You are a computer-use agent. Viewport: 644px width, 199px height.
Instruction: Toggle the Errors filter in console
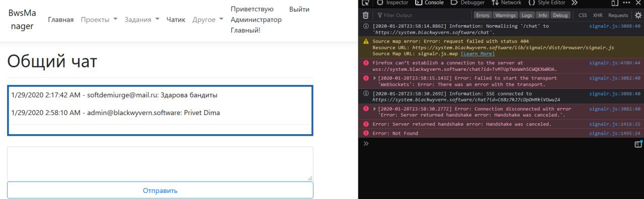[483, 16]
